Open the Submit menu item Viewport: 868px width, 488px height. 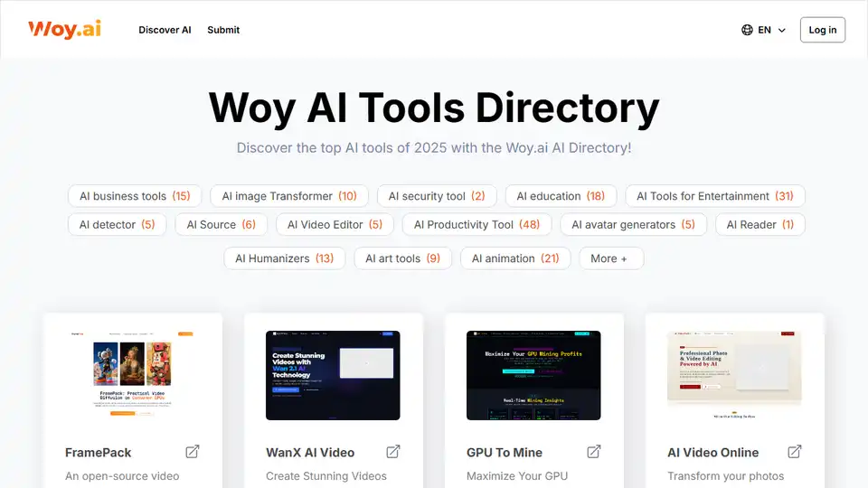[223, 30]
